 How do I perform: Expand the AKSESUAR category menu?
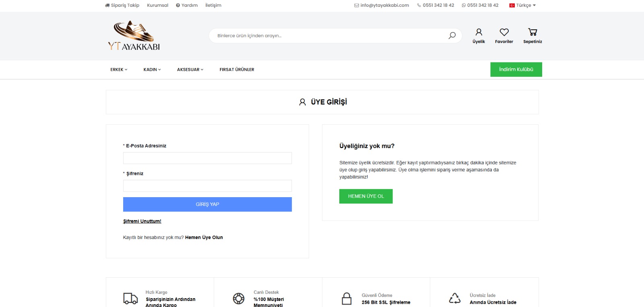tap(190, 70)
